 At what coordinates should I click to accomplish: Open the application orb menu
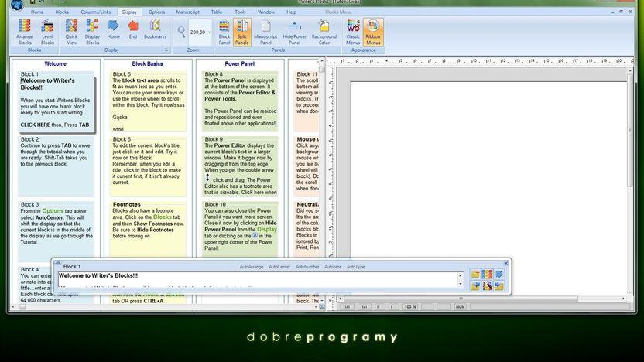pyautogui.click(x=17, y=5)
